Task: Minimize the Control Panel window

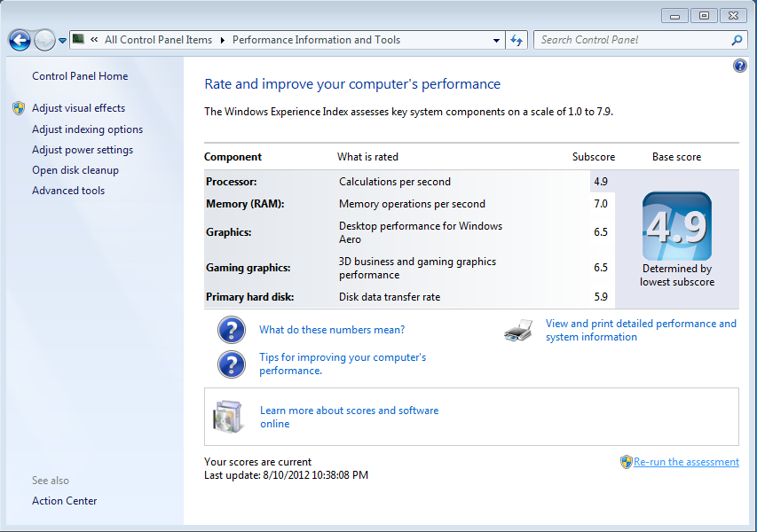Action: [x=675, y=16]
